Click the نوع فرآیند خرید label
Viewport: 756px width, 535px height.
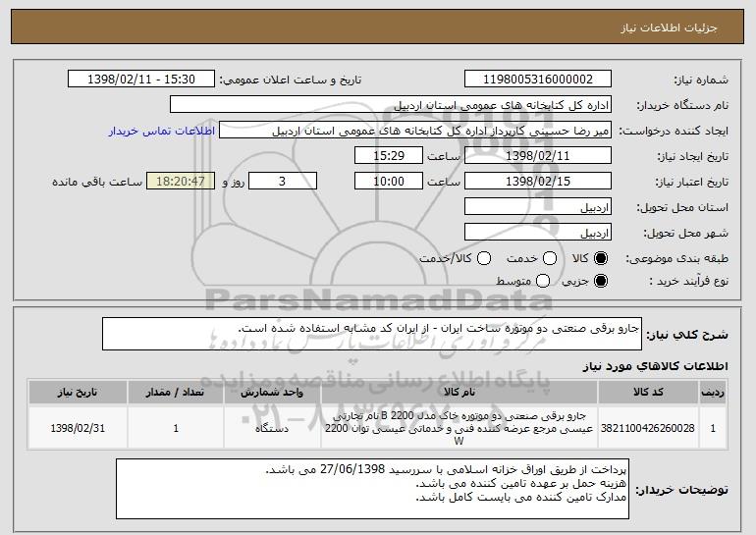[x=689, y=281]
